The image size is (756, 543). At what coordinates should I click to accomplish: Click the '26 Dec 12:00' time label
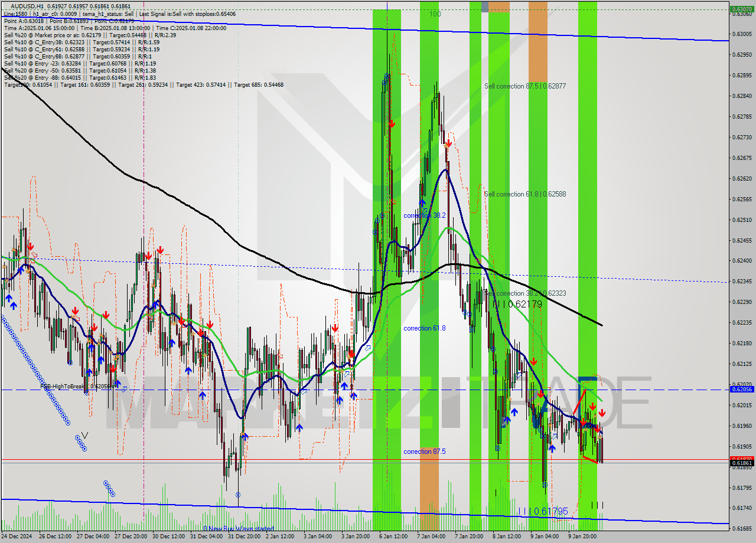(56, 537)
